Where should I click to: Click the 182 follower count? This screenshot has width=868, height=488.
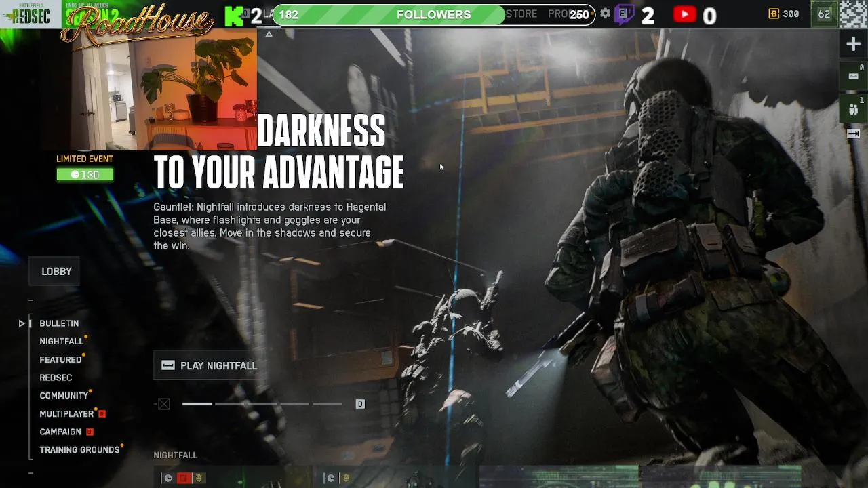tap(289, 15)
